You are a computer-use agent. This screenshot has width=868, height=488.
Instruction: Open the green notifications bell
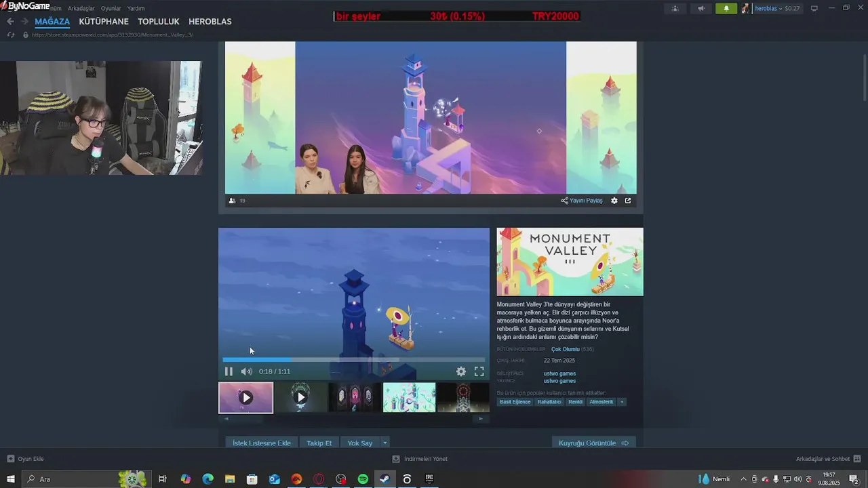[x=726, y=8]
